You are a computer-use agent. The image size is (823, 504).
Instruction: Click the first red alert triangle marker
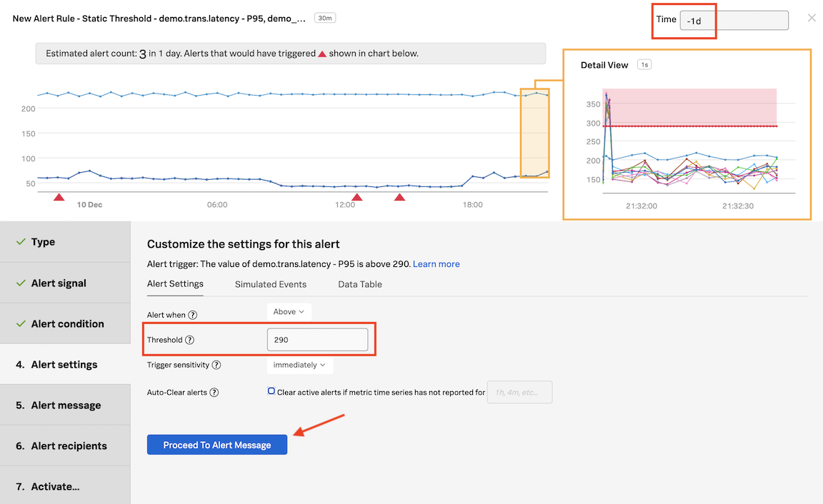[59, 197]
